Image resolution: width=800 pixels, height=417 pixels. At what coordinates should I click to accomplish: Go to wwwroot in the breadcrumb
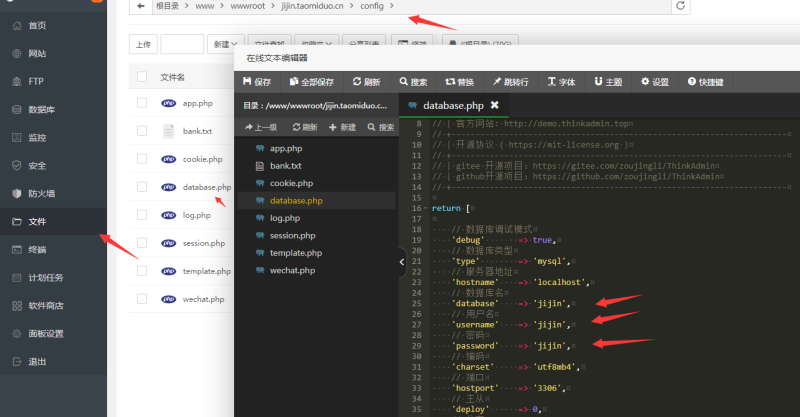tap(247, 6)
